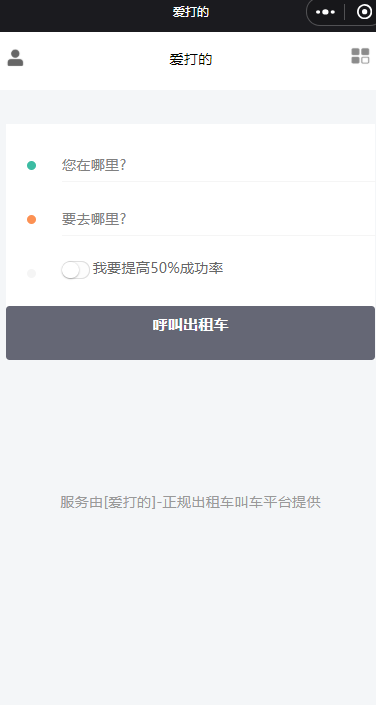The image size is (376, 705).
Task: Open the four-square grid menu icon
Action: pos(360,56)
